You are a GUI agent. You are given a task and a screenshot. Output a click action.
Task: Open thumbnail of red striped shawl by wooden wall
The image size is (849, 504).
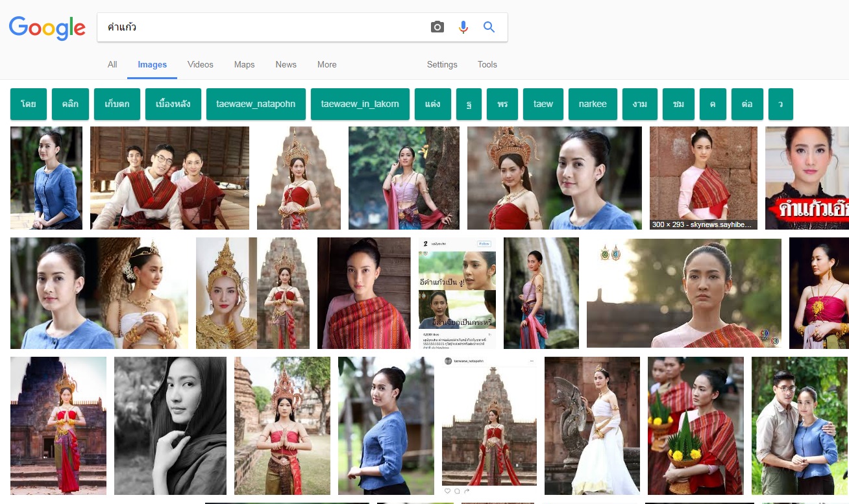point(364,293)
